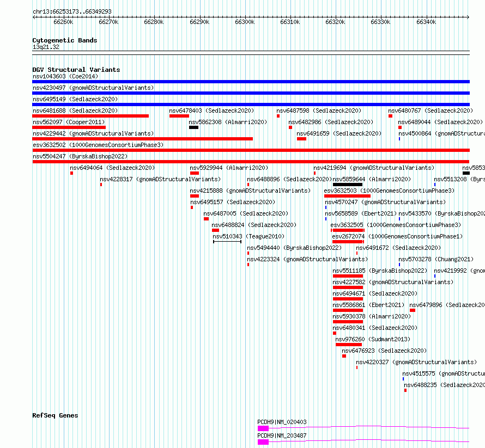Click the nsv562097 (Cooper2011) label
485x448 pixels.
click(x=69, y=122)
